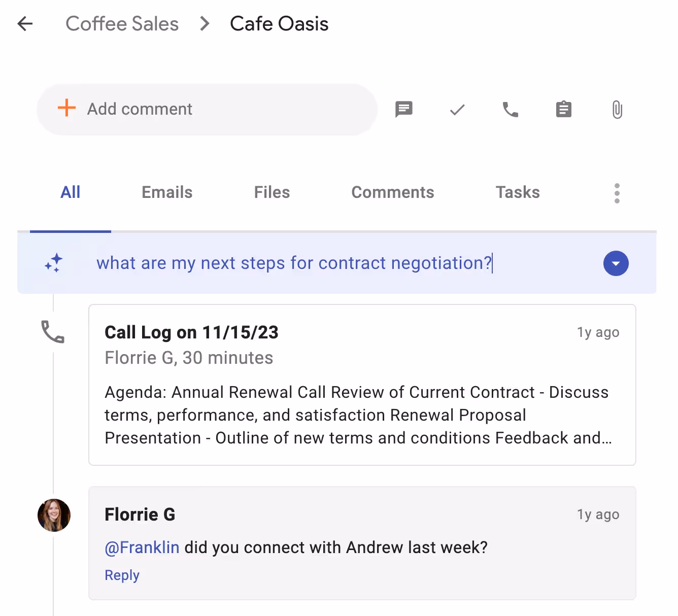678x616 pixels.
Task: Click the call log '1y ago' timestamp
Action: pyautogui.click(x=598, y=332)
